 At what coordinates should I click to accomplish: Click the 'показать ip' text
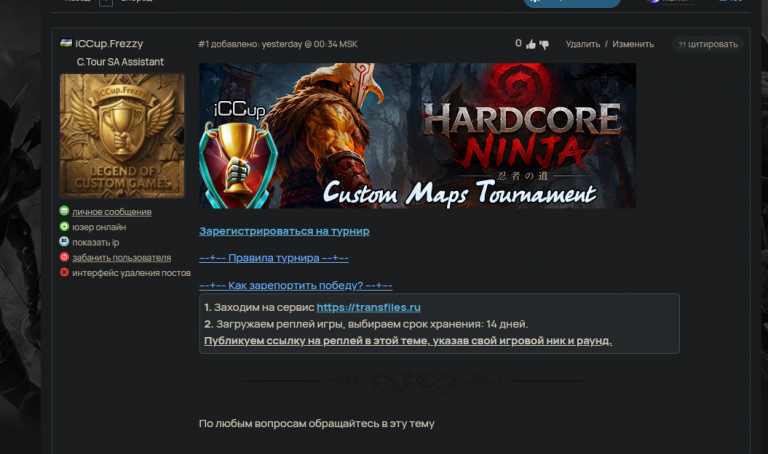[96, 242]
